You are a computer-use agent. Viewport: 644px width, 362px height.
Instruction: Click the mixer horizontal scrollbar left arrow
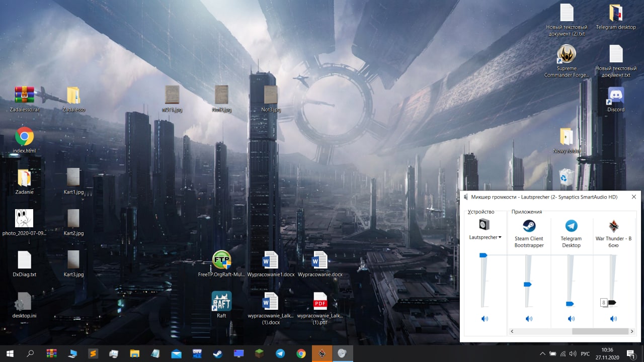tap(512, 331)
